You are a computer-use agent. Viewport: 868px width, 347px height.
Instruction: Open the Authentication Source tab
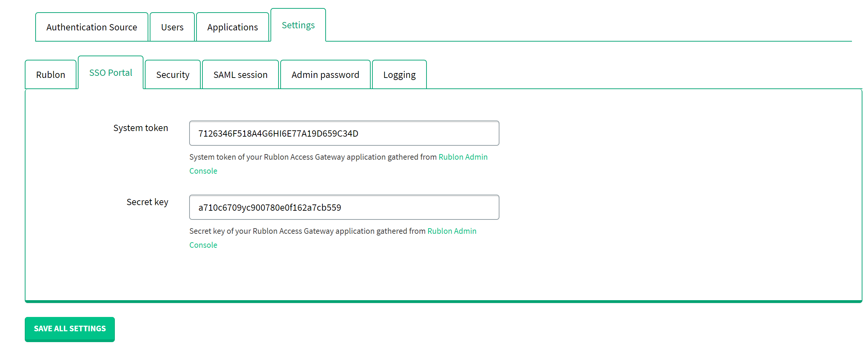(91, 27)
